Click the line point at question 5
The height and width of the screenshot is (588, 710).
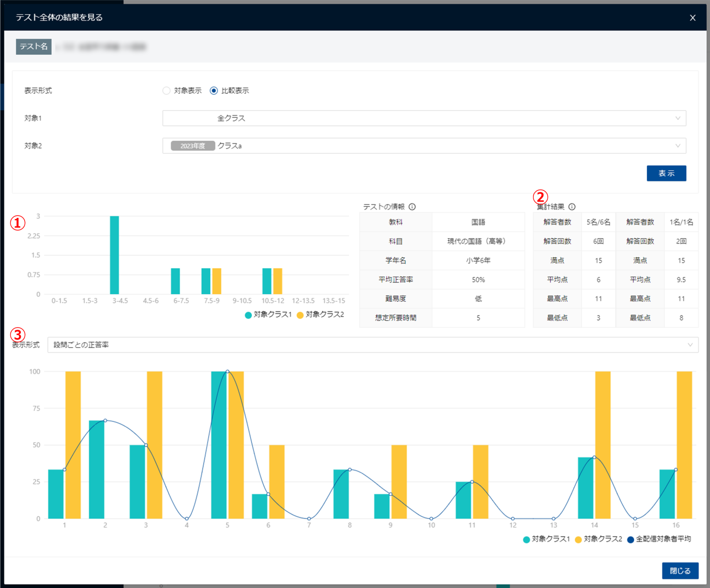227,371
